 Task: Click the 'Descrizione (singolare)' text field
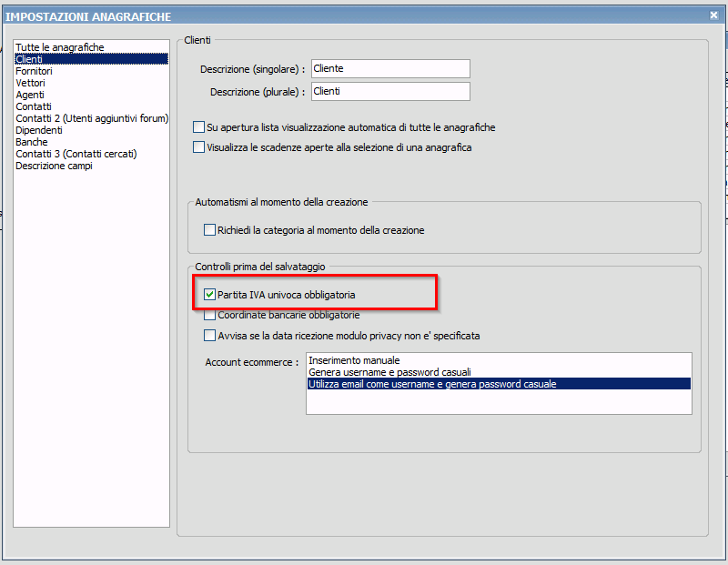pos(390,69)
